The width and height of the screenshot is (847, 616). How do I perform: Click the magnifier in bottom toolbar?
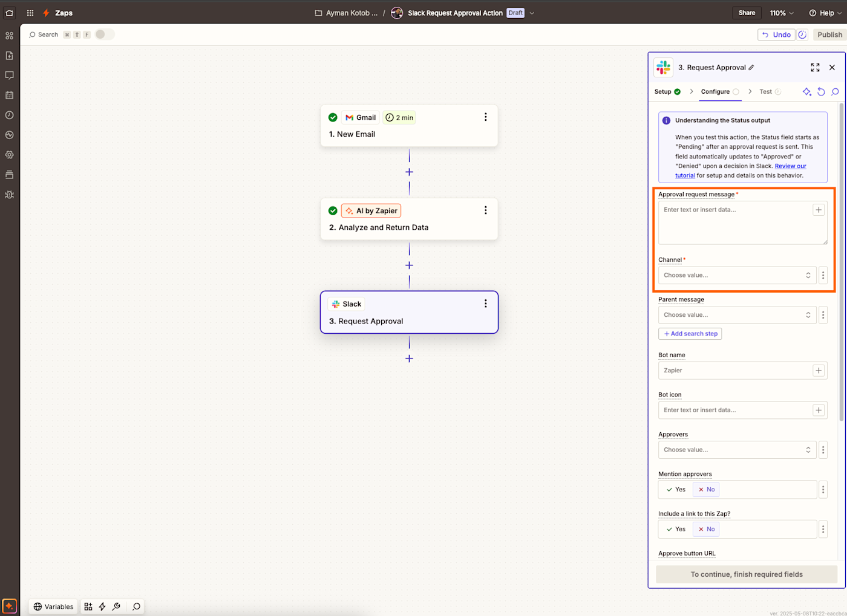[x=136, y=606]
